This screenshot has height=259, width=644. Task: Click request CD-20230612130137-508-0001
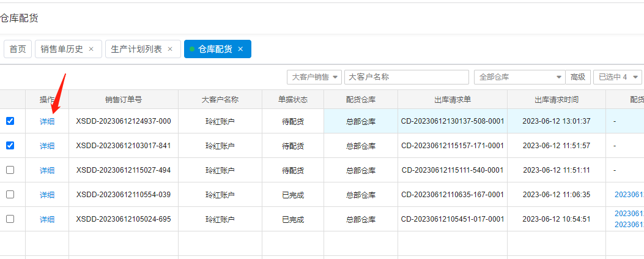coord(453,121)
